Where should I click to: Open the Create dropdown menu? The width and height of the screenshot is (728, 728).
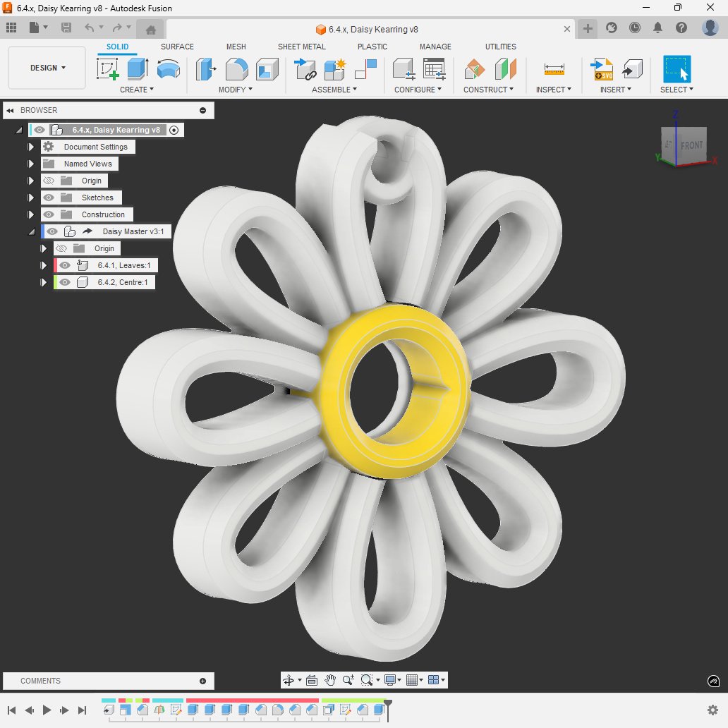pyautogui.click(x=138, y=90)
